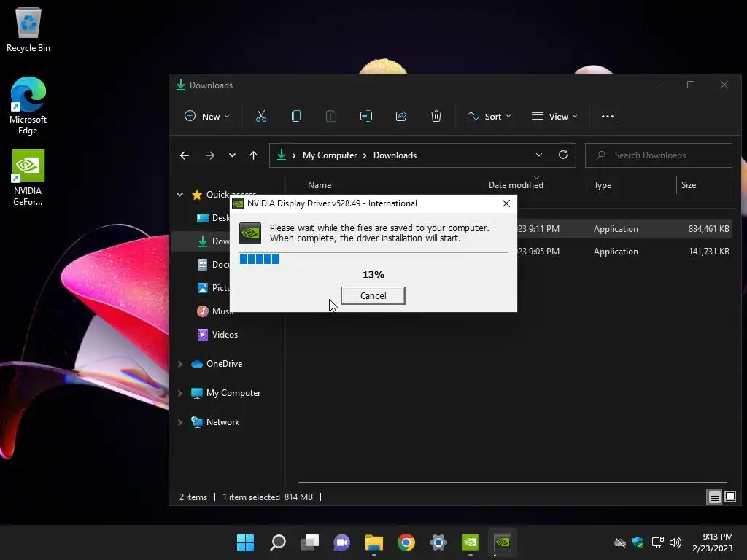Open the Windows Start menu
Screen dimensions: 747x560
tap(245, 542)
